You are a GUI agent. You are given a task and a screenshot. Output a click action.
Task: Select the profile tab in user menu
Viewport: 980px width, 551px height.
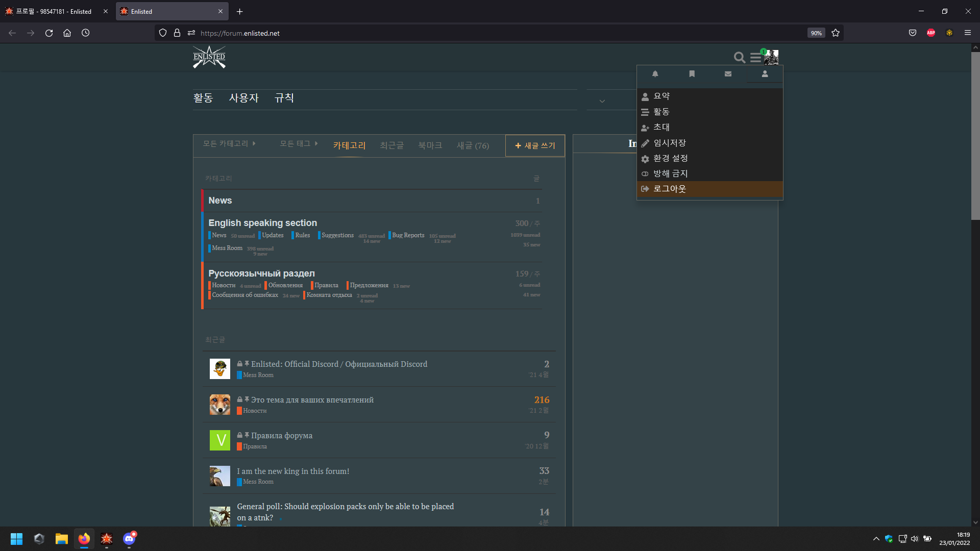[x=765, y=74]
